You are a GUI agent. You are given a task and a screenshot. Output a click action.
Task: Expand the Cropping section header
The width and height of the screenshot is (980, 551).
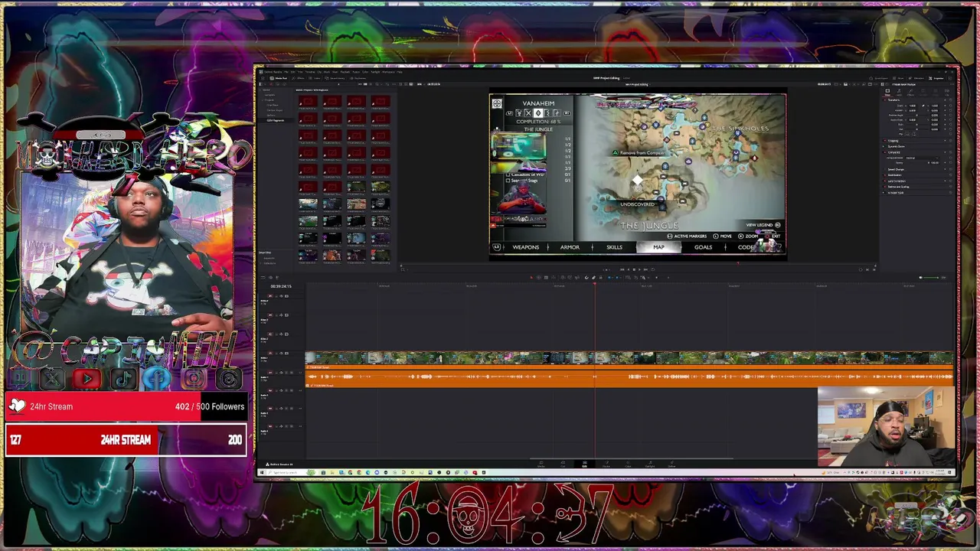click(x=893, y=141)
